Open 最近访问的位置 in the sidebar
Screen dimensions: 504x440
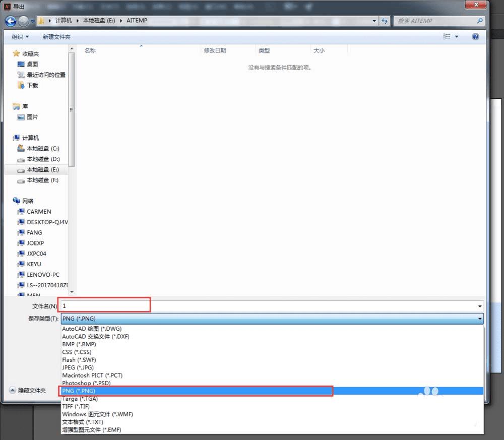(x=46, y=75)
